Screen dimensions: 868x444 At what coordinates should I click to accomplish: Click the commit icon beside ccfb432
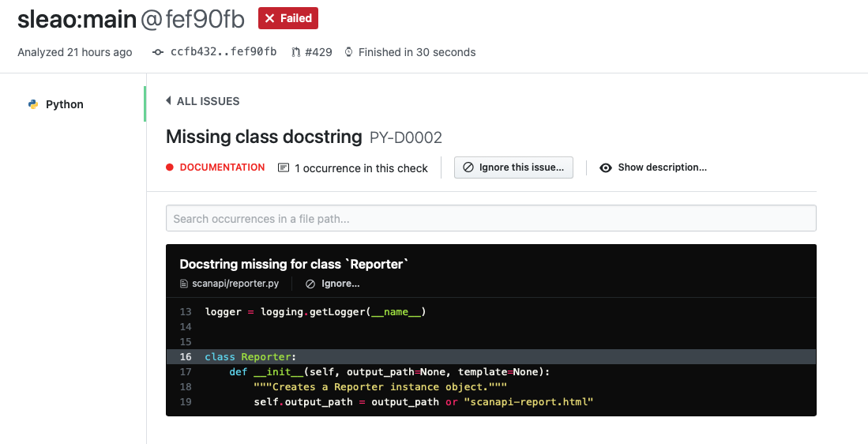[158, 52]
